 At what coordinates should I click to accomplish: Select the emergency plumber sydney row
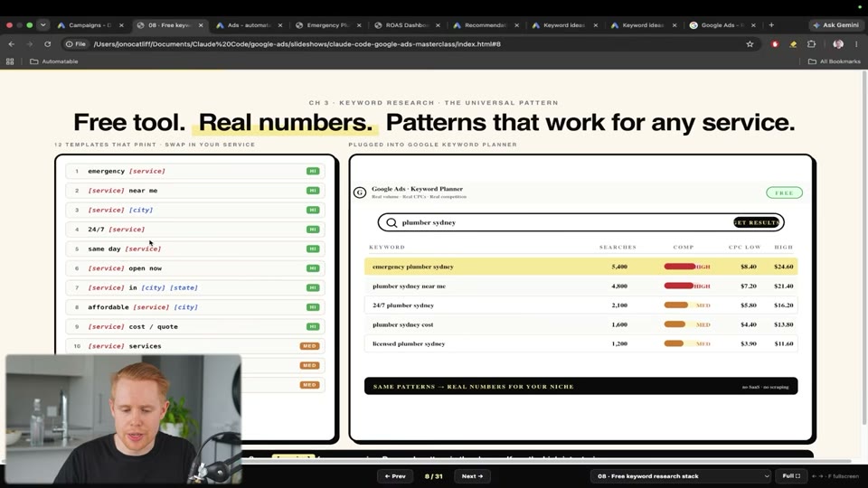580,267
